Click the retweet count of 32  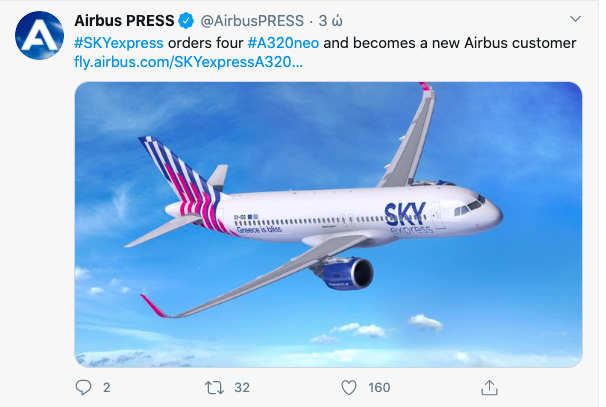[x=241, y=387]
